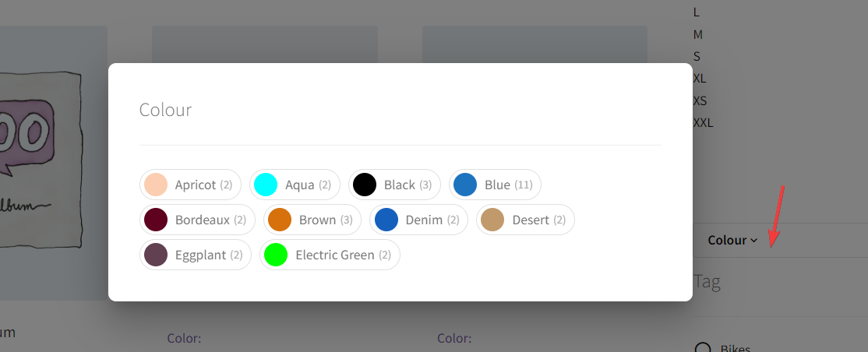Pick the Black colour option
Viewport: 868px width, 352px height.
coord(394,185)
